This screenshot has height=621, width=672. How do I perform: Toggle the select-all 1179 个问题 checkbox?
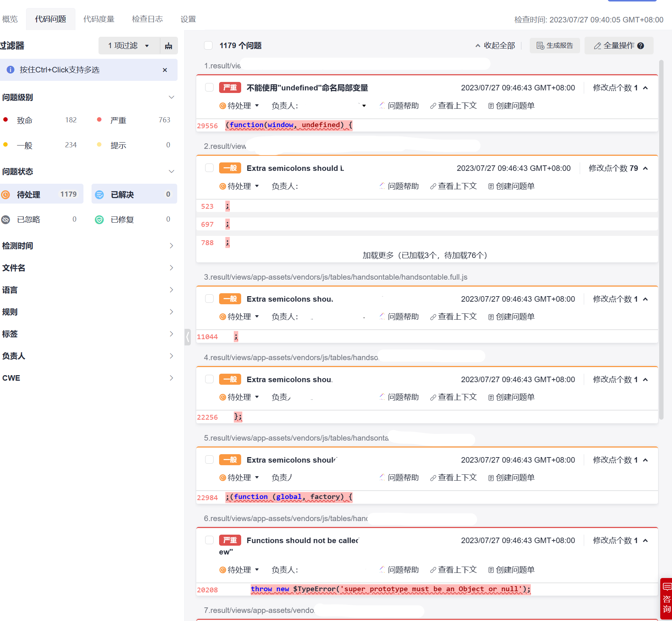pyautogui.click(x=208, y=46)
